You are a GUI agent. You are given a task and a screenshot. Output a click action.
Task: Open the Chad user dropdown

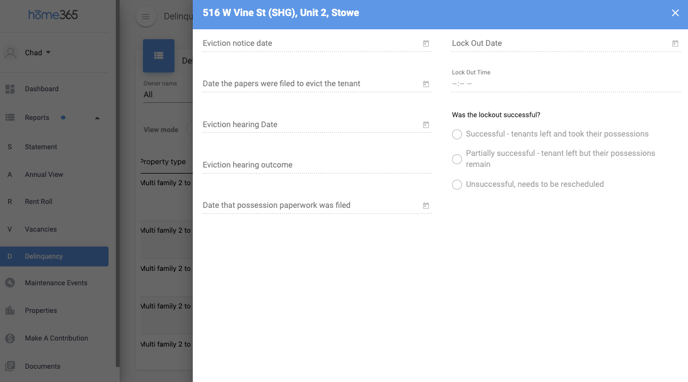[x=38, y=53]
